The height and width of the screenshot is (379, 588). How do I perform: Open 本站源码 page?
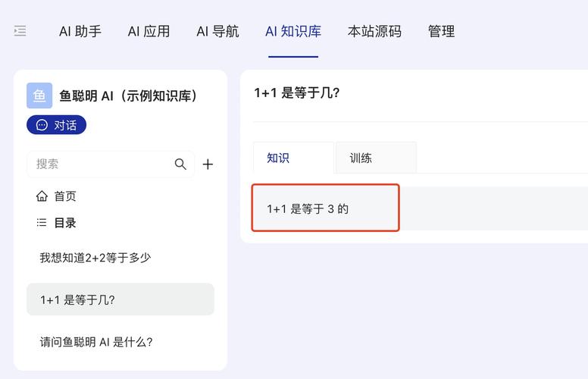[x=374, y=31]
